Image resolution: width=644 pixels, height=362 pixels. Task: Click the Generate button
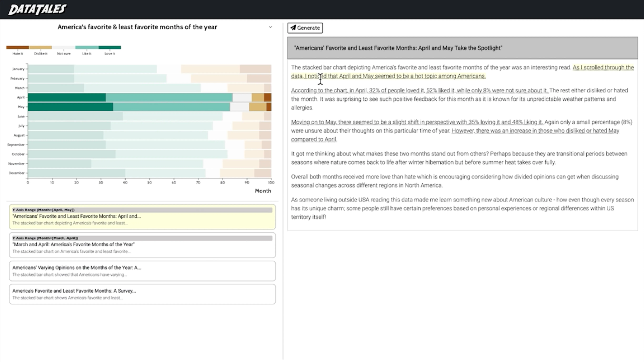(x=305, y=28)
